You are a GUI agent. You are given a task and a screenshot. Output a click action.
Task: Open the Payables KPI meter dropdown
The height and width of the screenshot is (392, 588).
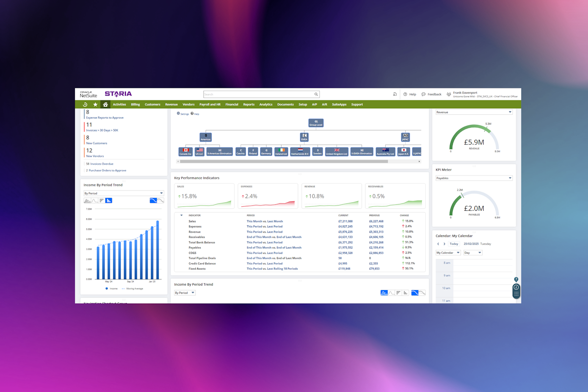click(x=474, y=178)
